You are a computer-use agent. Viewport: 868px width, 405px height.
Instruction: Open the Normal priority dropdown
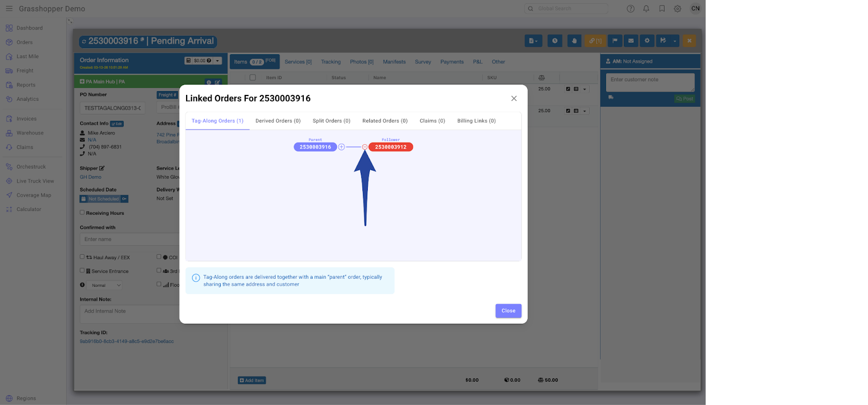[x=106, y=285]
